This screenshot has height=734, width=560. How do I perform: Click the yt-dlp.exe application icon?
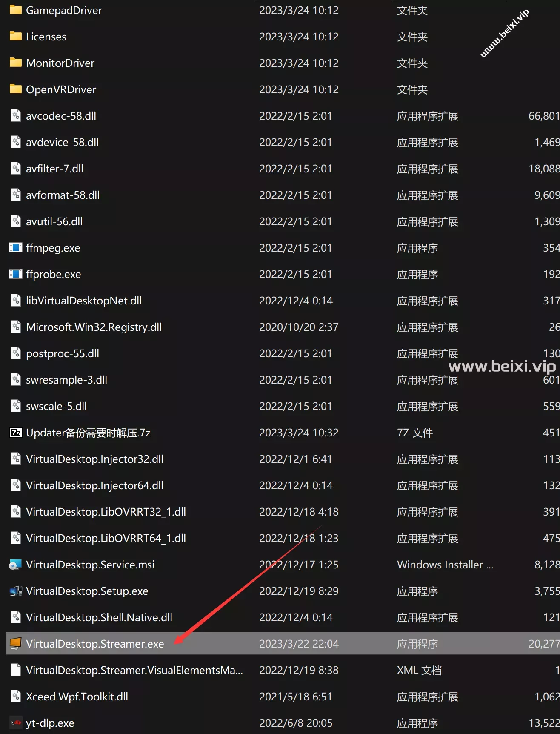coord(16,723)
